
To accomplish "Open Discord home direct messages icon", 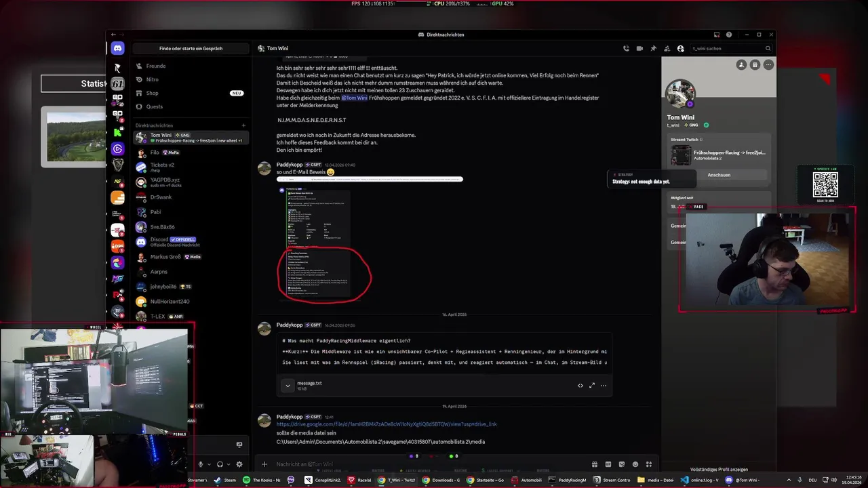I will [x=117, y=48].
